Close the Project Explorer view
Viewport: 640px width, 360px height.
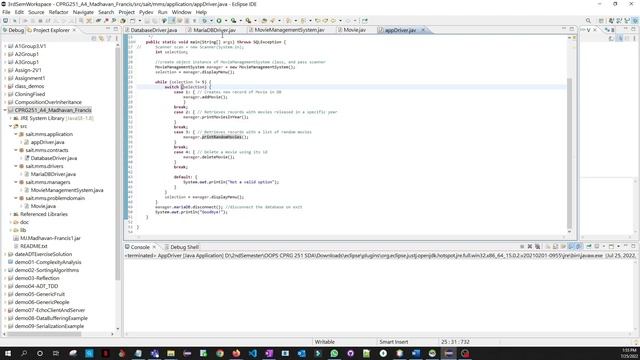click(x=74, y=30)
